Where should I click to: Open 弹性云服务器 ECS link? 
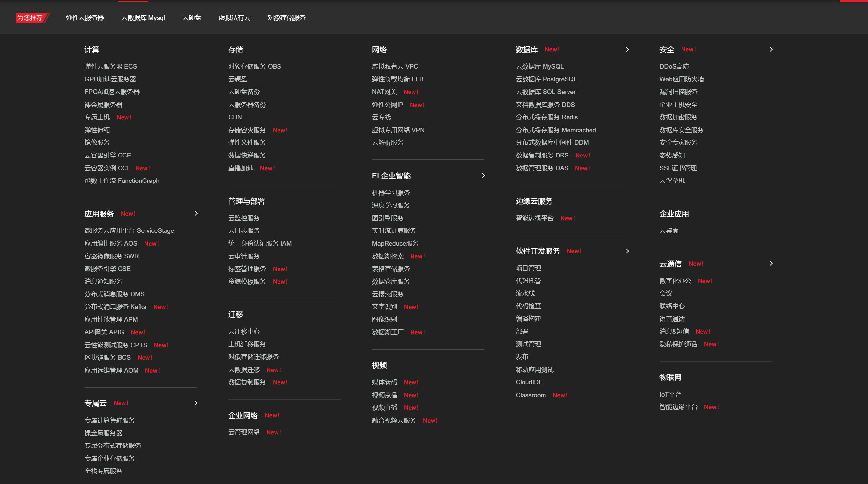(111, 66)
